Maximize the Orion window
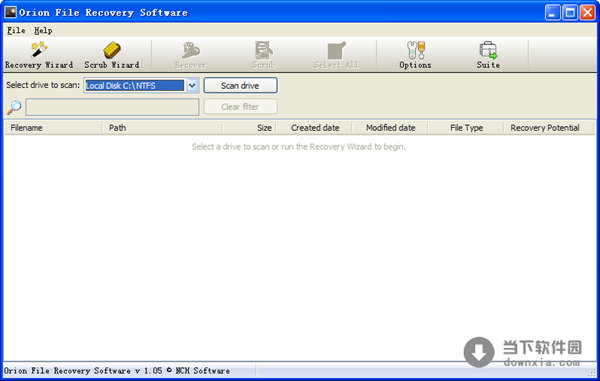Screen dimensions: 600x381 pos(570,13)
